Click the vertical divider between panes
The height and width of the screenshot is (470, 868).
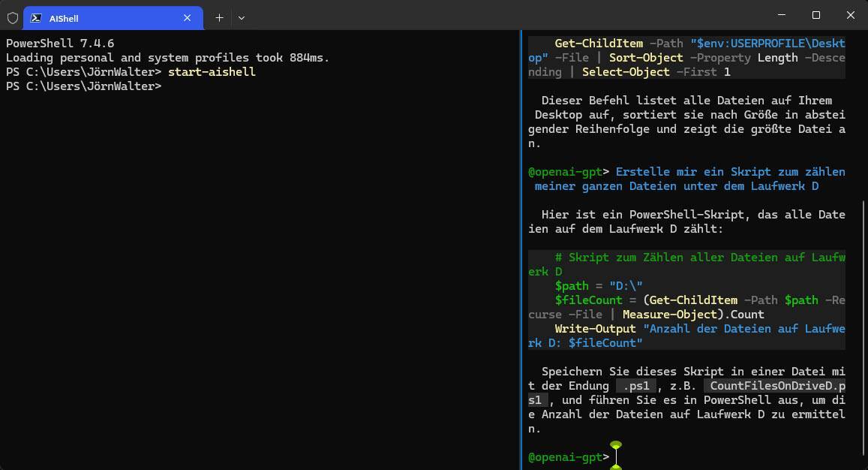click(x=521, y=248)
